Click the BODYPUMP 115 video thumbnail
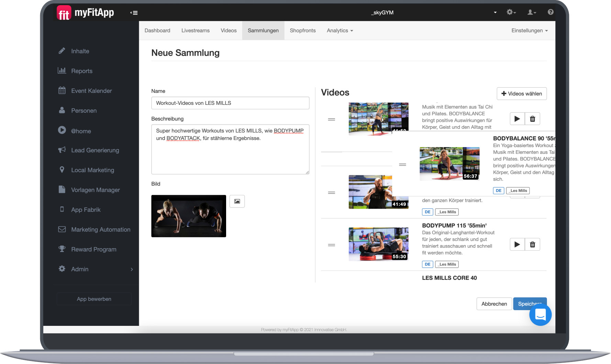Screen dimensions: 611x364 378,244
